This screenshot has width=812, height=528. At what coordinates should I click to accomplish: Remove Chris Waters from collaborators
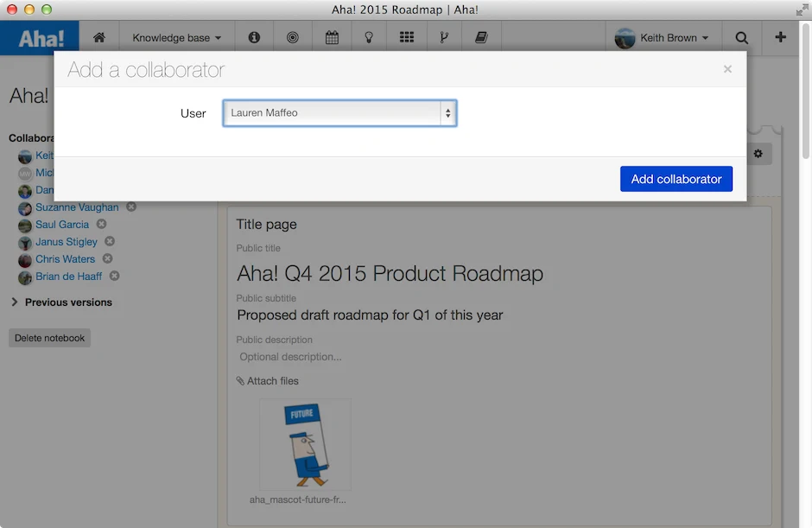[x=107, y=258]
